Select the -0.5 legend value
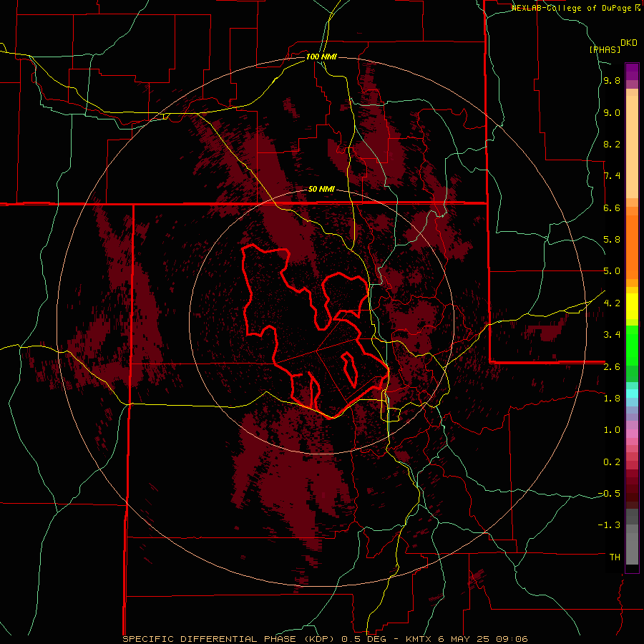This screenshot has height=644, width=644. 609,494
